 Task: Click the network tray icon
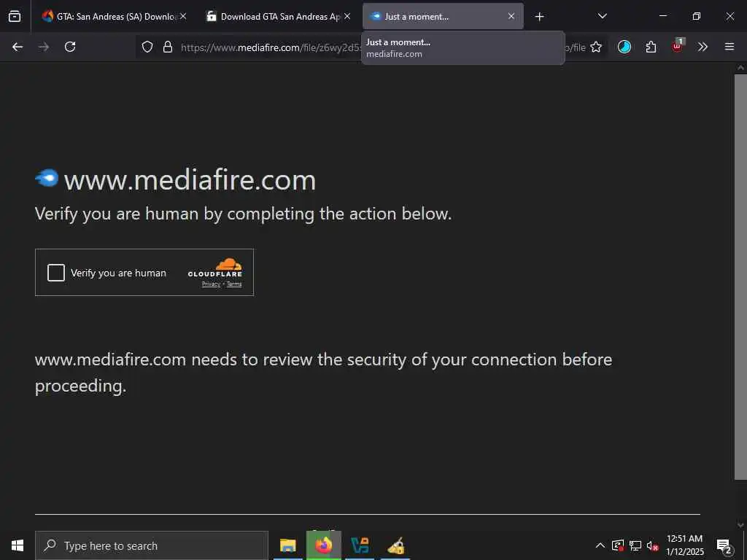click(635, 545)
